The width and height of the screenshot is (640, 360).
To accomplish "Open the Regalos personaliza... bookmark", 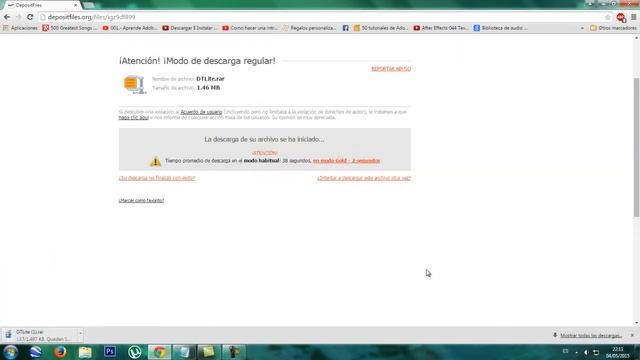I will (309, 28).
